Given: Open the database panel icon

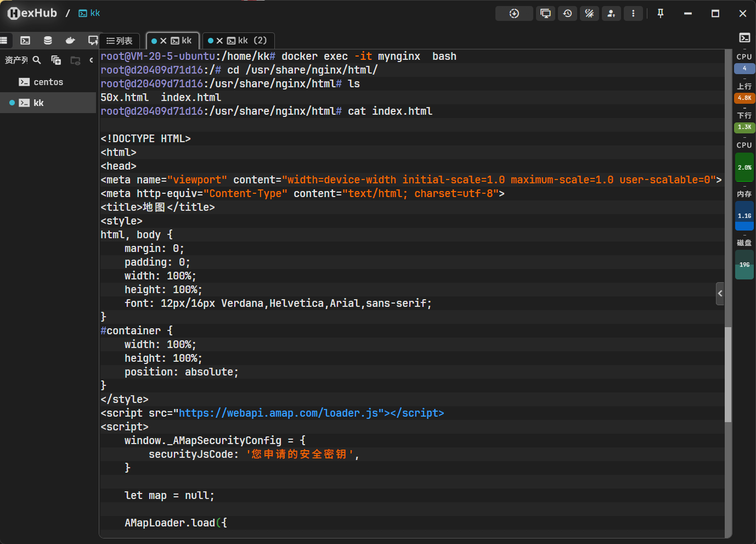Looking at the screenshot, I should (x=48, y=40).
